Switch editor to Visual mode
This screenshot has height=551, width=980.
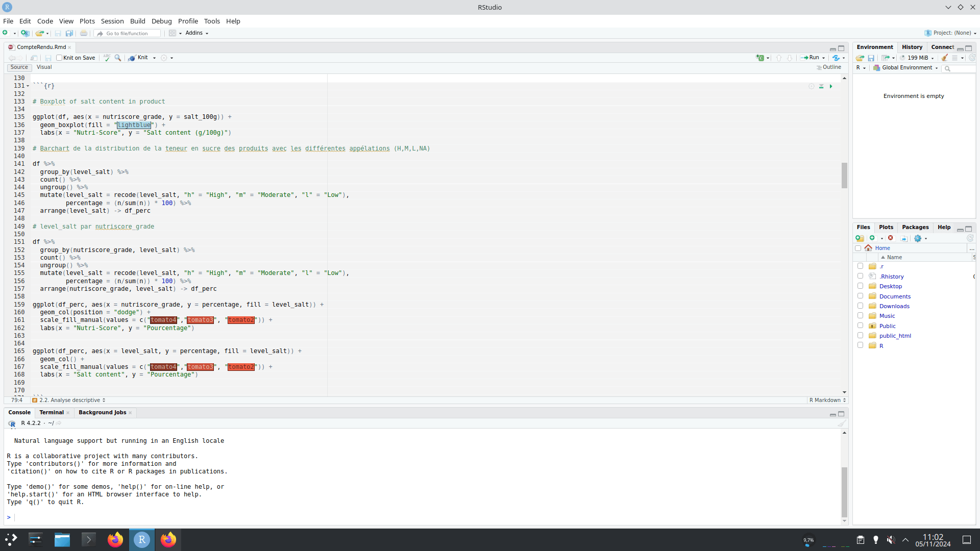pos(44,67)
